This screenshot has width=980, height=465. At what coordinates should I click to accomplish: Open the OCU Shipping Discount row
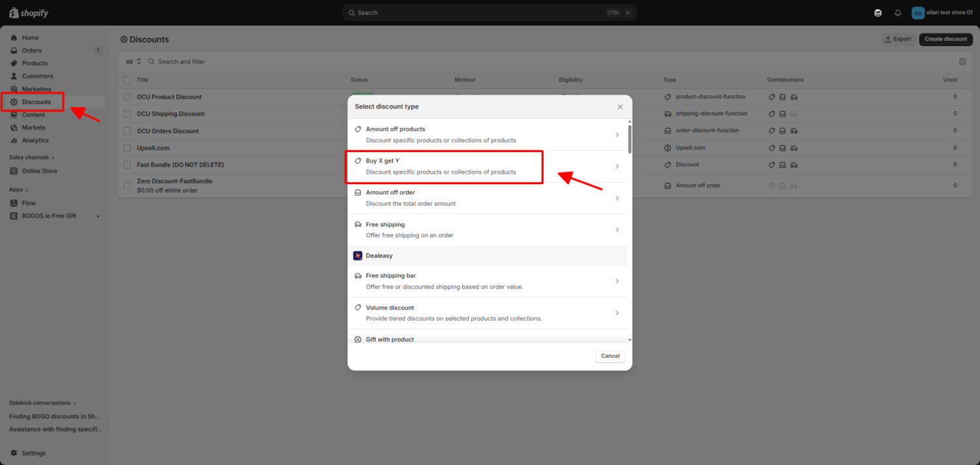[x=171, y=114]
